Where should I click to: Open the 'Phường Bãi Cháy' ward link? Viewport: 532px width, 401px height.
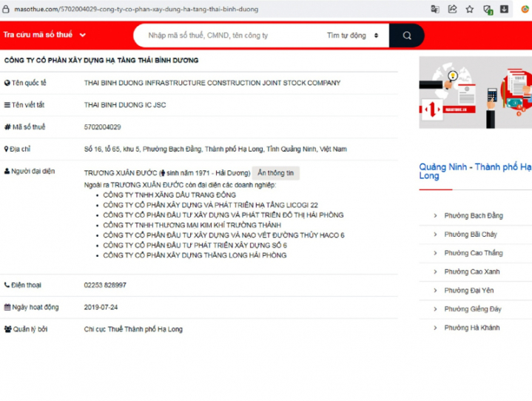point(470,235)
